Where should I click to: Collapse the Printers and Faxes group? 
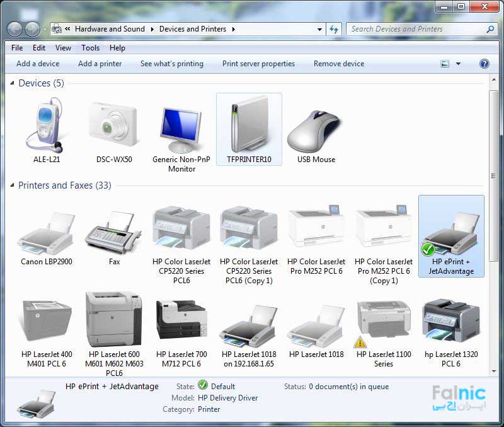13,185
